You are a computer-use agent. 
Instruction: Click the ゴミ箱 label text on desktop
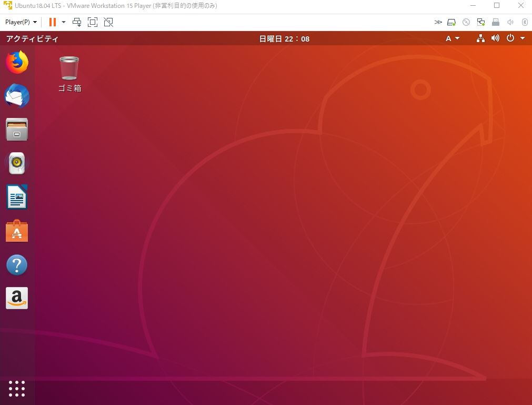(69, 88)
